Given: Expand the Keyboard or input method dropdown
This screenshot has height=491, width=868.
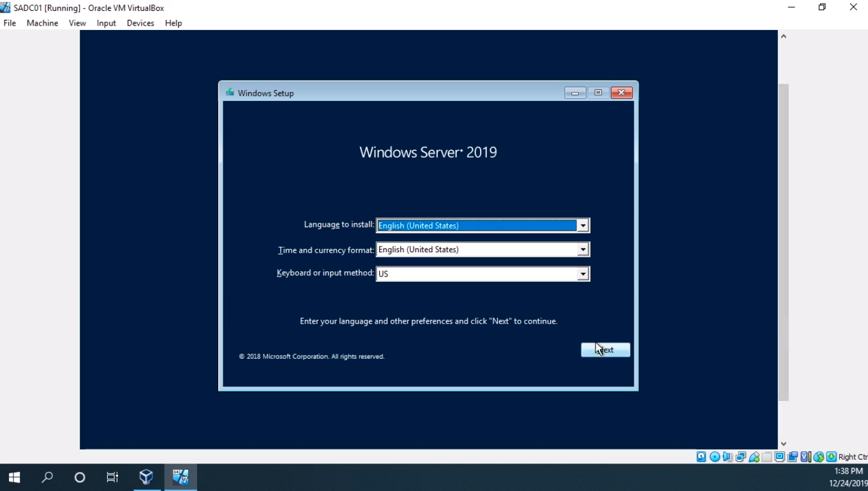Looking at the screenshot, I should [583, 274].
